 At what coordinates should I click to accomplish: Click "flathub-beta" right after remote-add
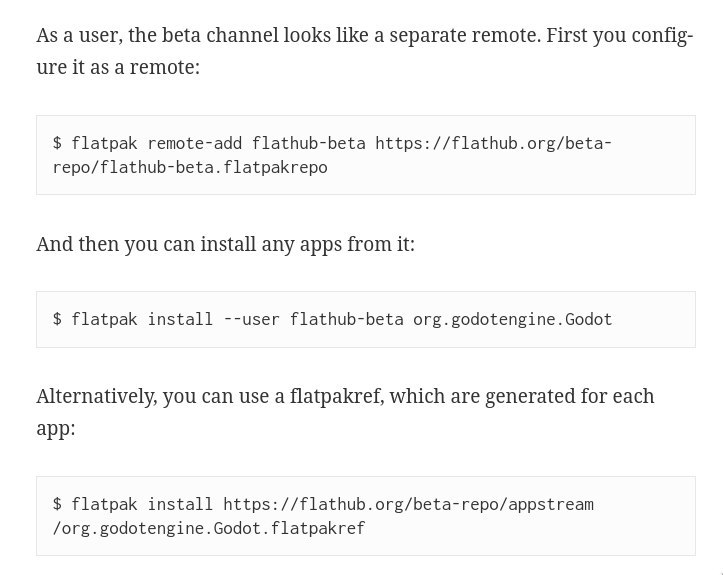click(308, 143)
